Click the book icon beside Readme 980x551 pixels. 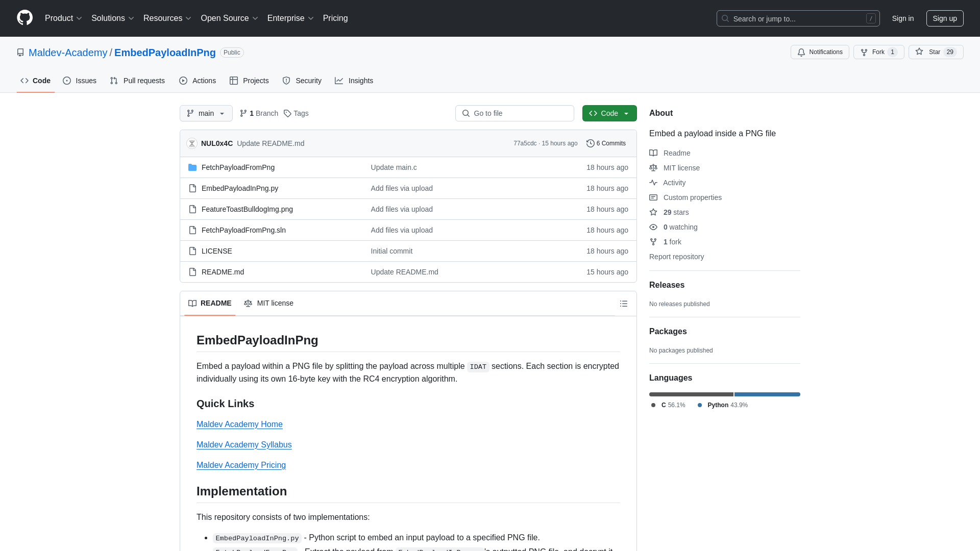tap(653, 153)
